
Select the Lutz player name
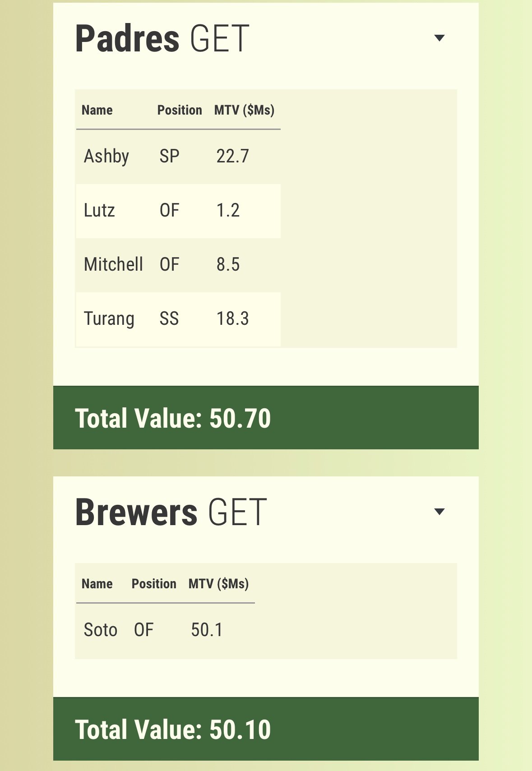click(x=99, y=210)
